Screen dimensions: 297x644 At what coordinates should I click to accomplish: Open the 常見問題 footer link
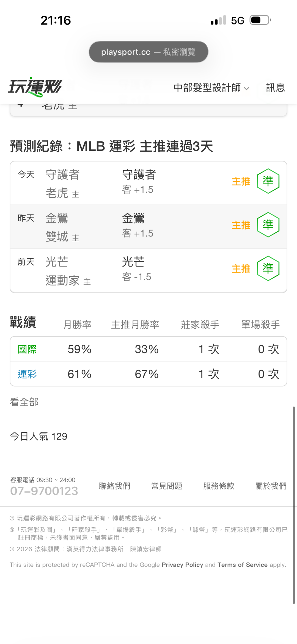tap(167, 486)
